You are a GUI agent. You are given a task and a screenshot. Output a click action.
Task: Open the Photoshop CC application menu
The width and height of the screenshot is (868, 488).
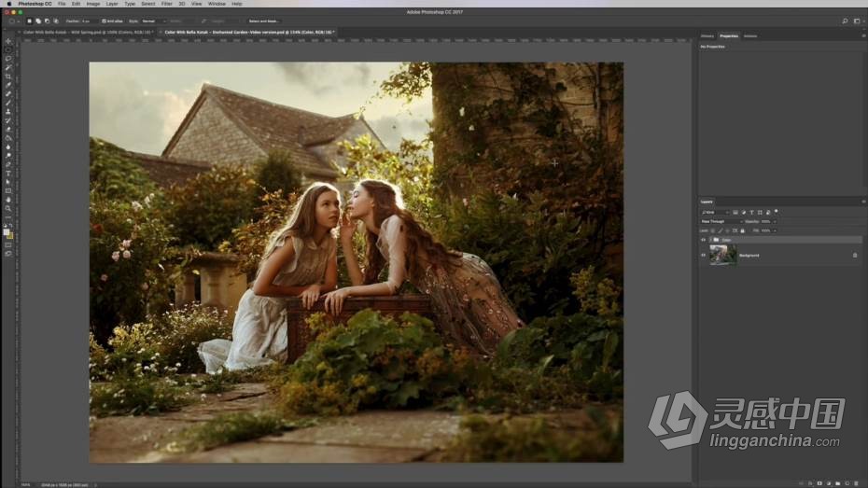(x=35, y=4)
